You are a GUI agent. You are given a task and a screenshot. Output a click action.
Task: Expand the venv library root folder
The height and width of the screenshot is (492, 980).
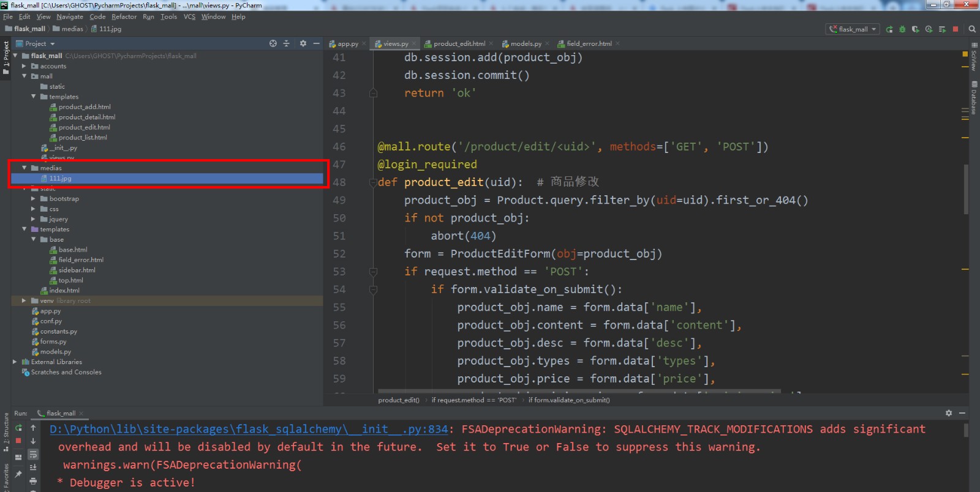(24, 300)
